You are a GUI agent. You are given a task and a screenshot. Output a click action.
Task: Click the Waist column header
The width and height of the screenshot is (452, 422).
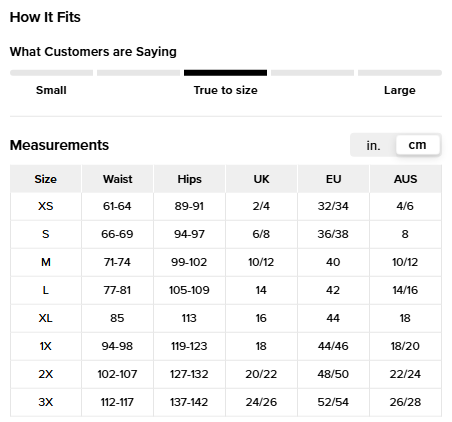click(117, 179)
